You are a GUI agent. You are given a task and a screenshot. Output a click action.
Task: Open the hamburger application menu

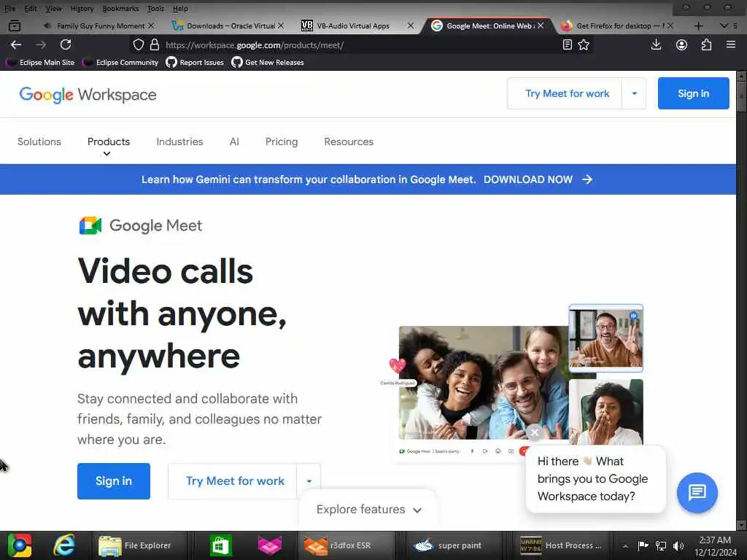(731, 44)
